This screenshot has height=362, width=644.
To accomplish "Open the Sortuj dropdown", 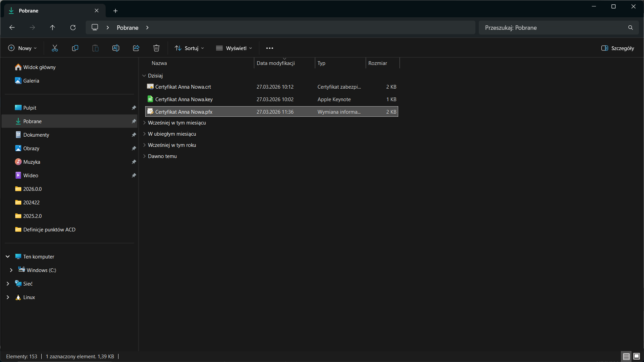I will [x=189, y=48].
